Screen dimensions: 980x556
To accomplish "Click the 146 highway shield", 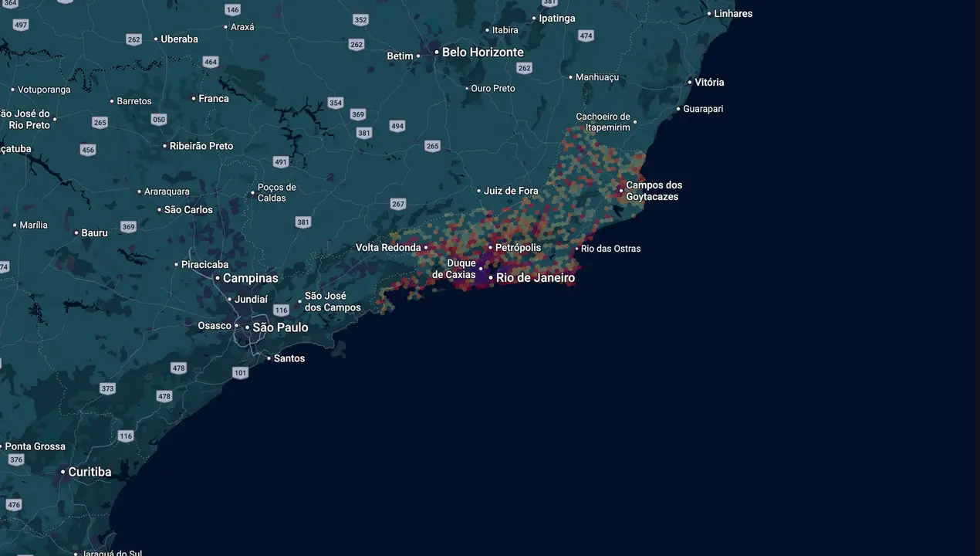I will [x=233, y=9].
